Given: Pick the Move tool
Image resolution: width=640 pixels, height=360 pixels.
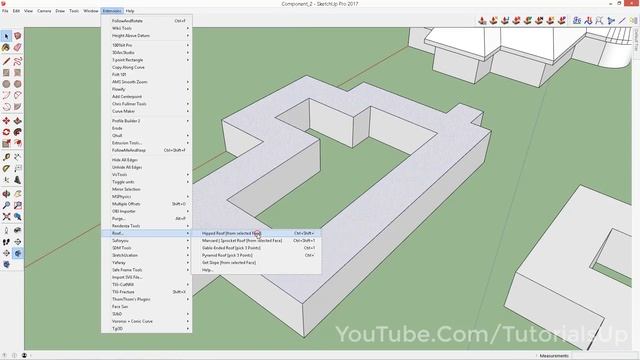Looking at the screenshot, I should click(x=6, y=121).
